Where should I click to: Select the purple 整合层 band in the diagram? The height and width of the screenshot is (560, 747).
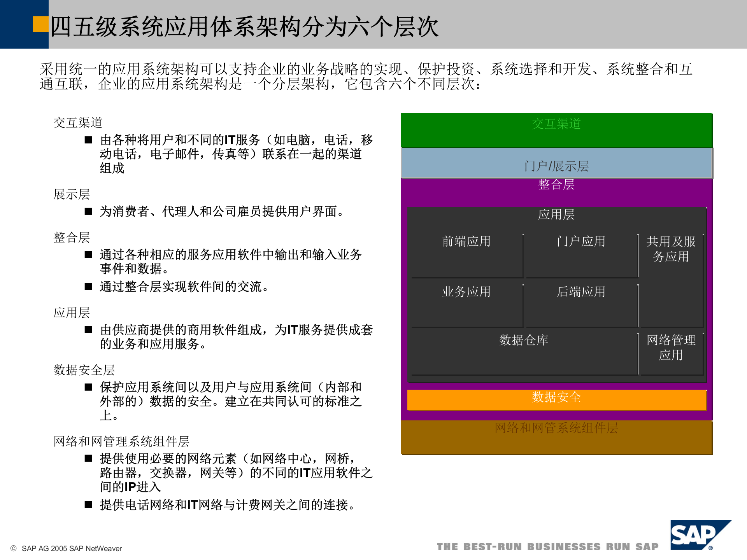point(556,186)
